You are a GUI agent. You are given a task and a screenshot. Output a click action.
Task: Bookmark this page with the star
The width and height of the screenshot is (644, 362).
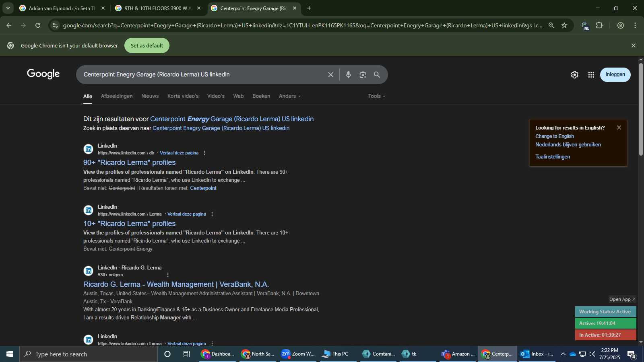tap(564, 25)
